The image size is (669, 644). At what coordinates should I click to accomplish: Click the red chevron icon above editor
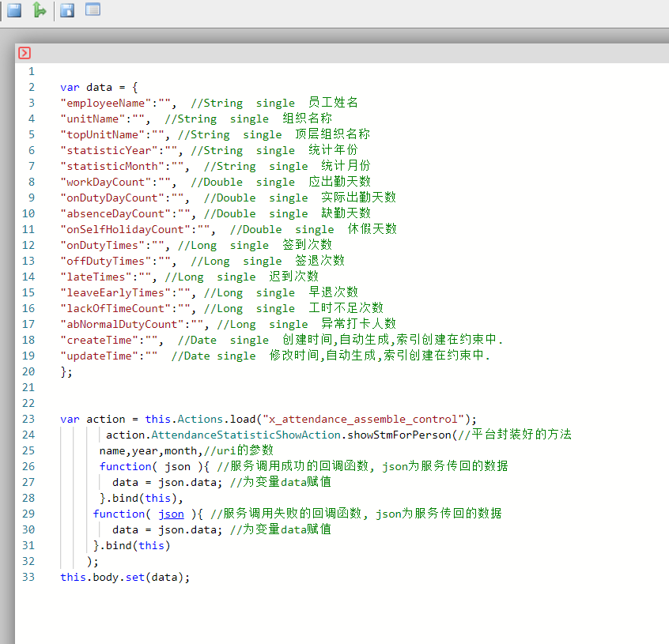[x=25, y=53]
